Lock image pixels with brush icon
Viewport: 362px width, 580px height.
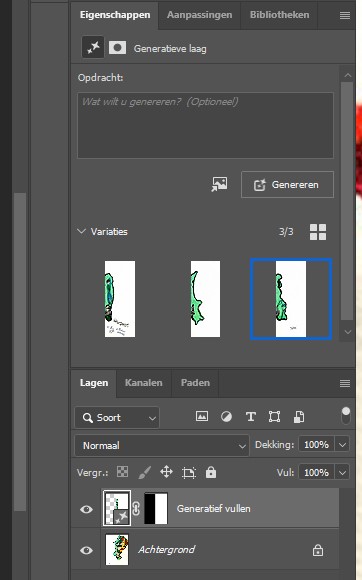[x=145, y=472]
